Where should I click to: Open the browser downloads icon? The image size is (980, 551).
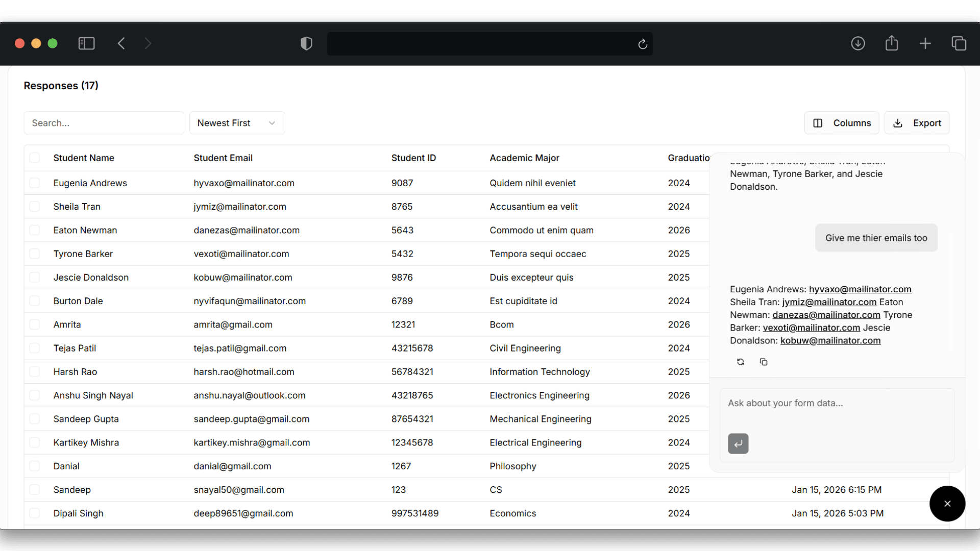(858, 43)
